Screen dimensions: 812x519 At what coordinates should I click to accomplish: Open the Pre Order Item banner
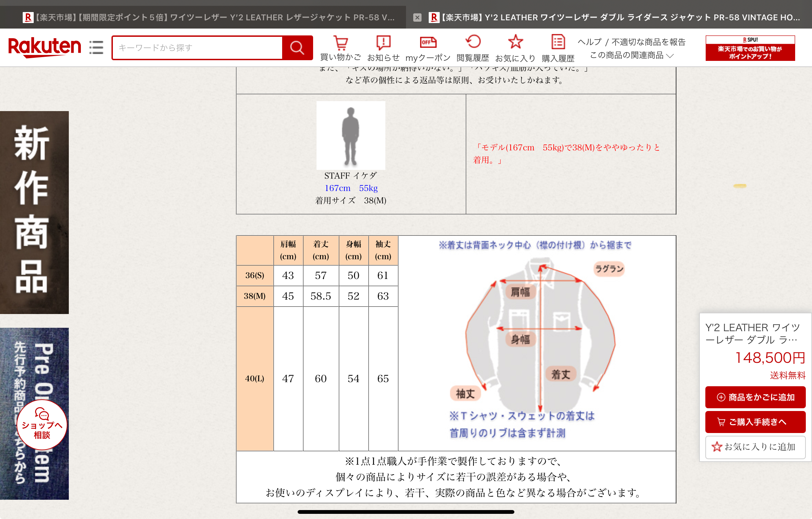click(x=34, y=413)
